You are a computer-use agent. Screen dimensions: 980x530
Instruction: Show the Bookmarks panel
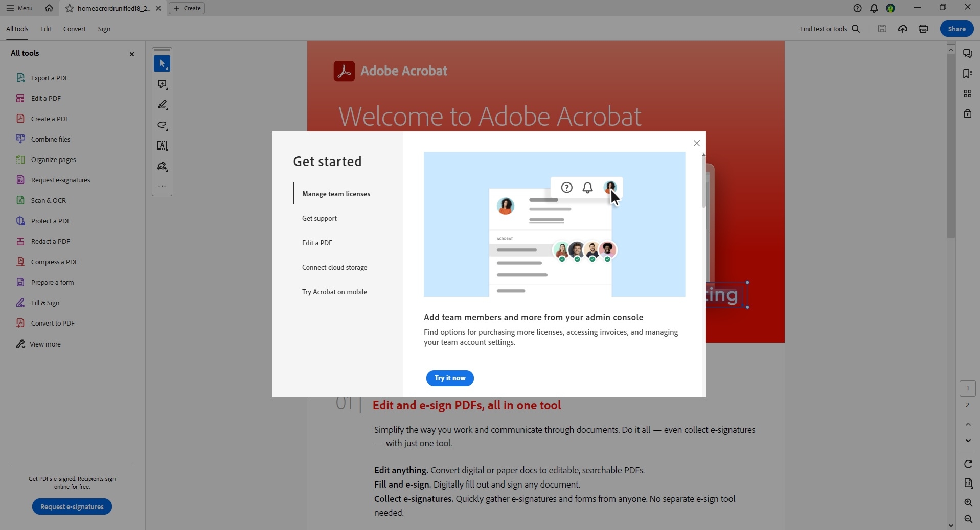(x=968, y=73)
